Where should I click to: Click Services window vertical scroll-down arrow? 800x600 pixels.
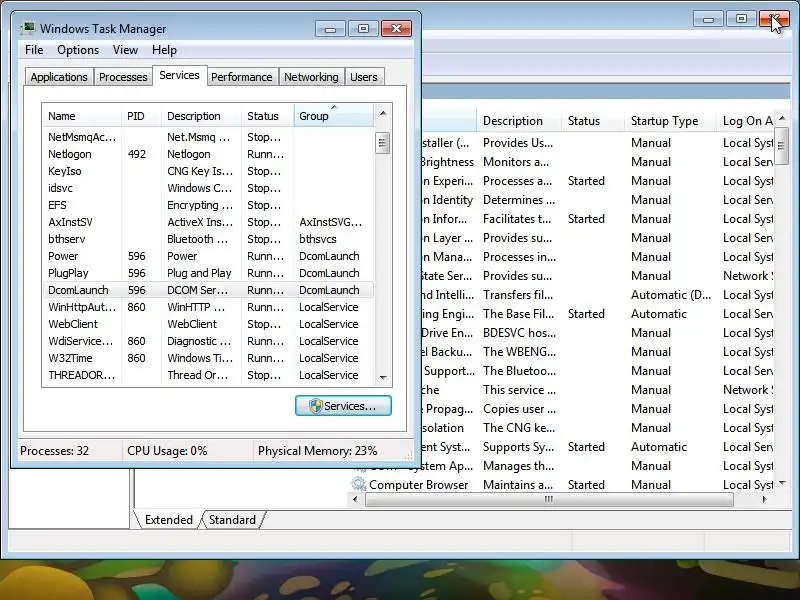[x=782, y=483]
